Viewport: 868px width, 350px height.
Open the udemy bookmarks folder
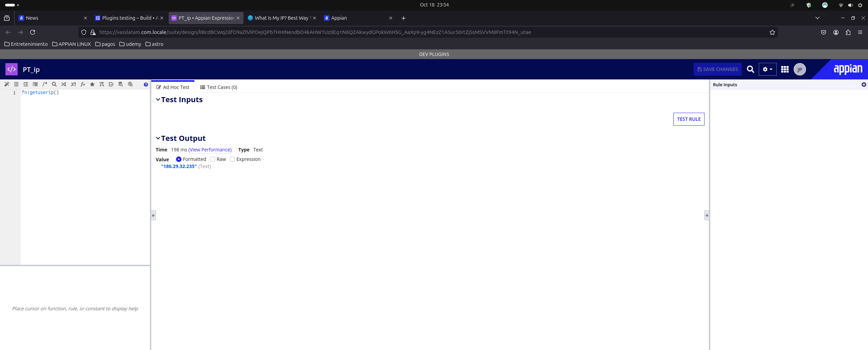[130, 44]
